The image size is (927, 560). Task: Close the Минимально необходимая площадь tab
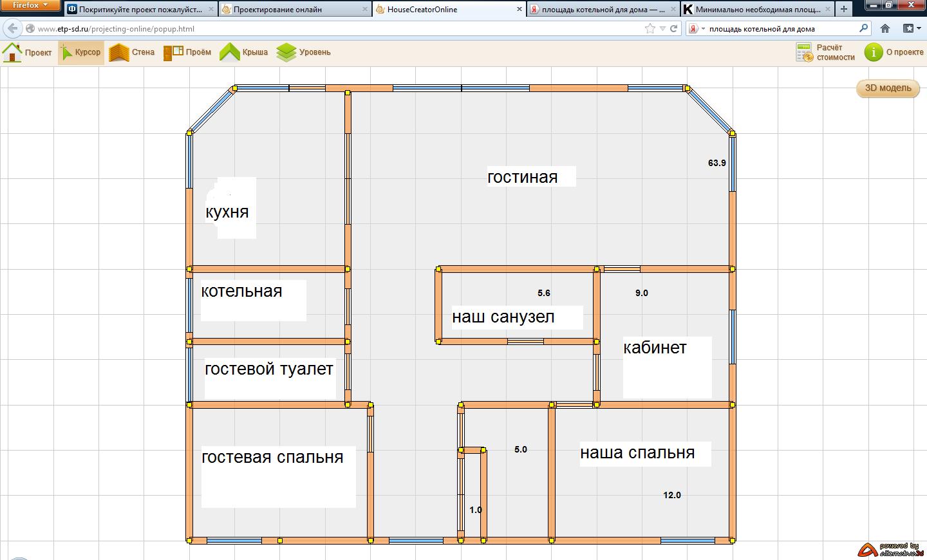(827, 10)
